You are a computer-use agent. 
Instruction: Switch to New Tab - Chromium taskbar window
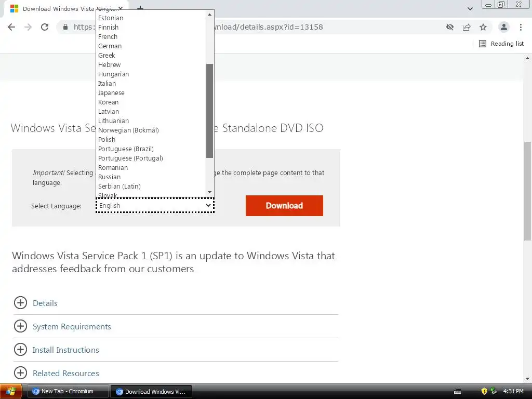(x=68, y=392)
